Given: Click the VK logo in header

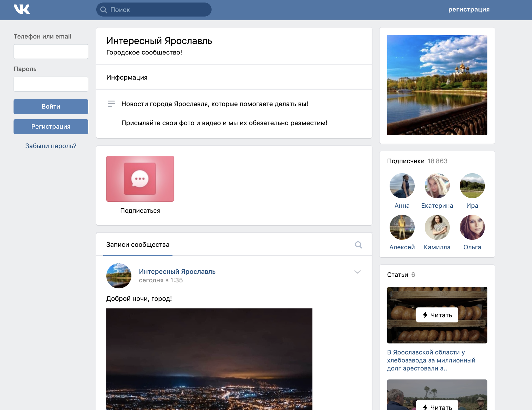Looking at the screenshot, I should 22,10.
